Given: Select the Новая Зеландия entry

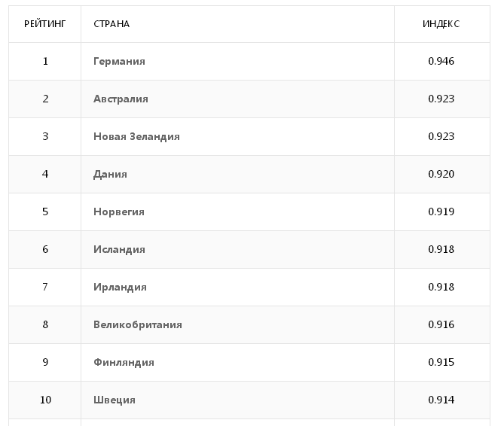Looking at the screenshot, I should point(136,136).
